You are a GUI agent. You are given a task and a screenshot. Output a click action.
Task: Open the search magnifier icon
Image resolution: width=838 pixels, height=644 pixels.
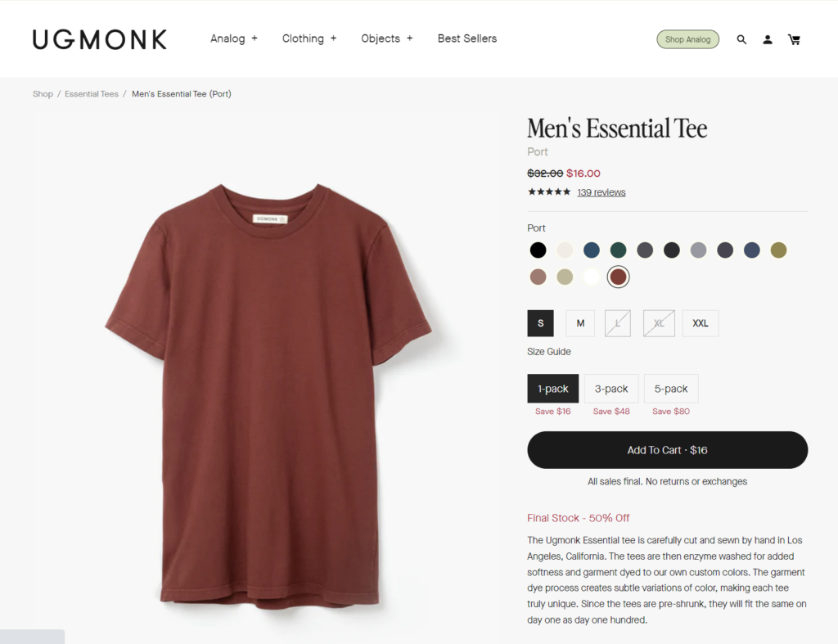point(741,39)
